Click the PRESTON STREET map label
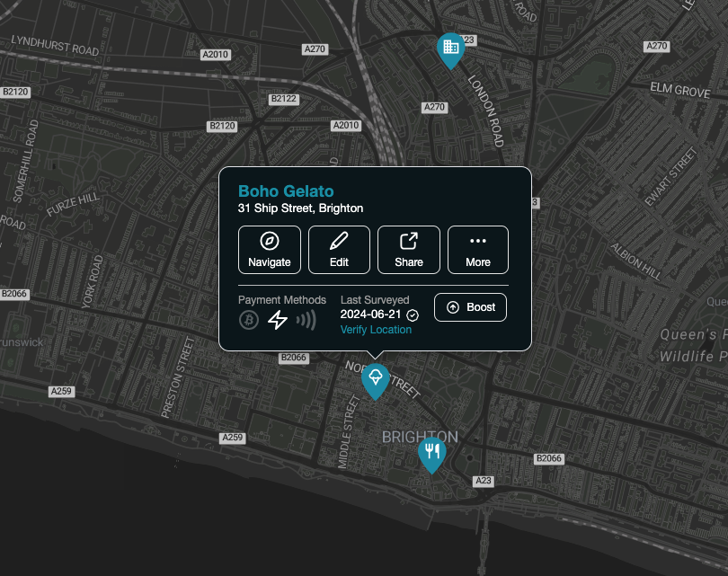 (177, 377)
